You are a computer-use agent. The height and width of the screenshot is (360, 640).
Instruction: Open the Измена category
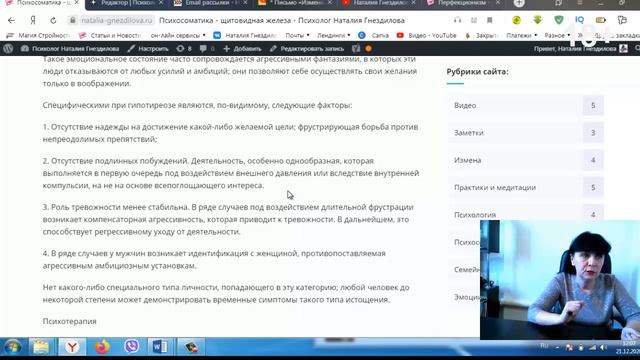[x=467, y=160]
